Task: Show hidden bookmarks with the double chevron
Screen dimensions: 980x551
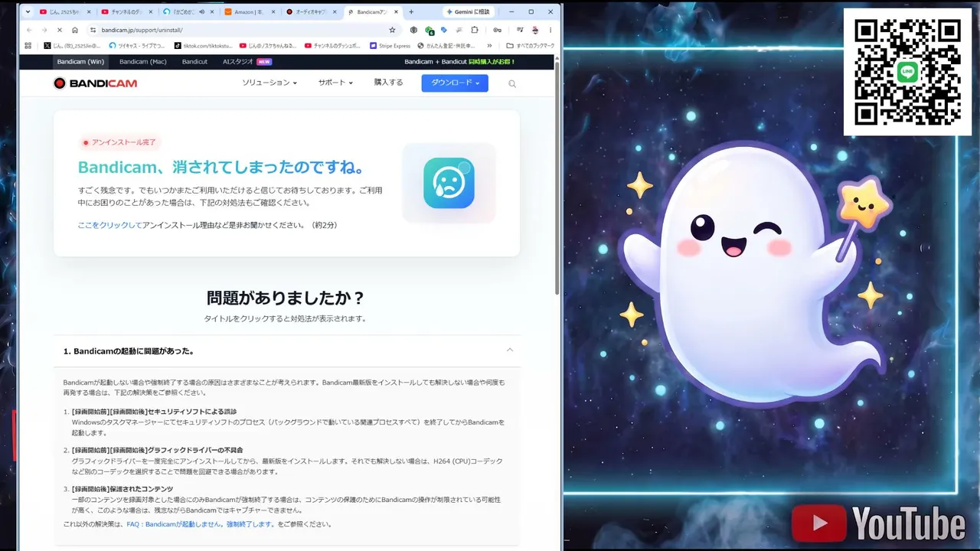Action: [489, 46]
